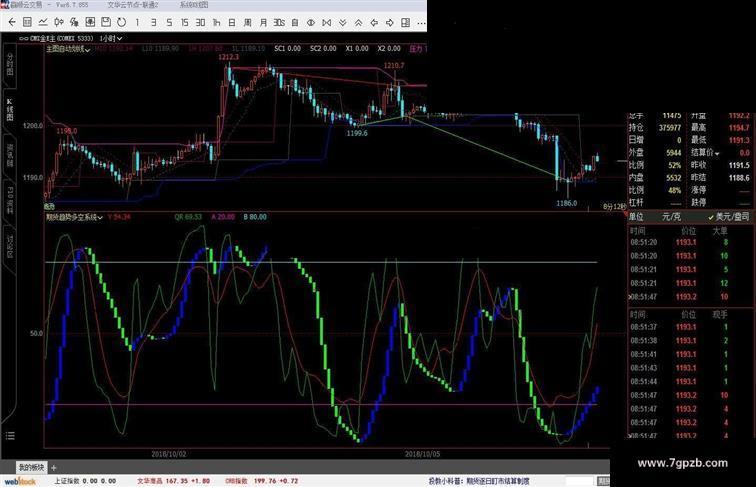Click 文华商品 index in the status bar
Viewport: 756px width, 487px height.
pyautogui.click(x=149, y=481)
